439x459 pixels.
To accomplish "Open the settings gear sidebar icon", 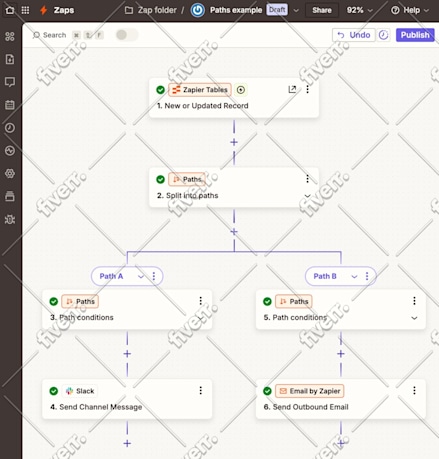I will click(10, 173).
